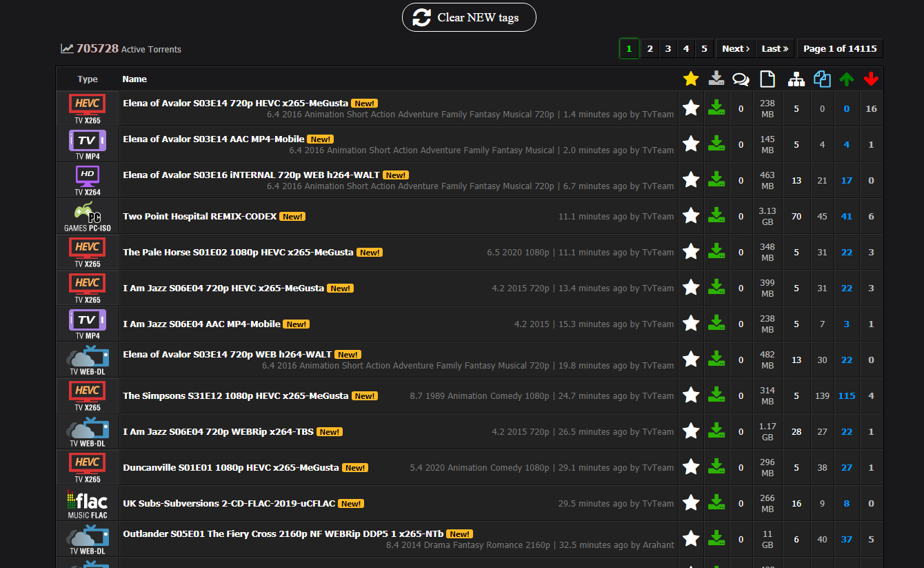Sort by the files tree column icon
Screen dimensions: 924x568
[x=796, y=79]
